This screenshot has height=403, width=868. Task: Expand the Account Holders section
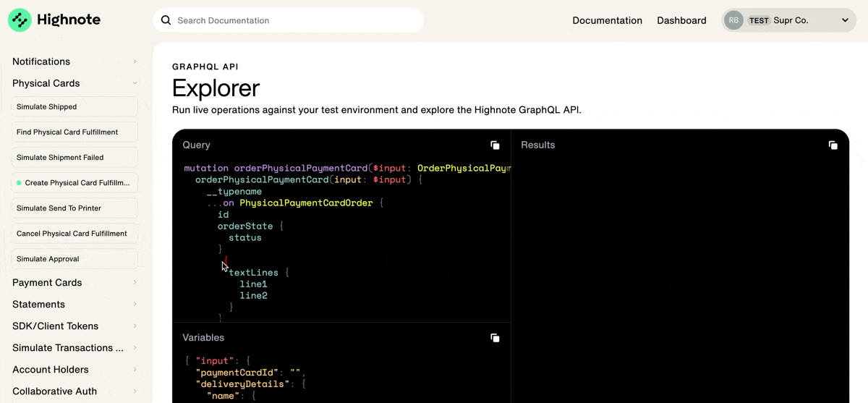coord(135,370)
